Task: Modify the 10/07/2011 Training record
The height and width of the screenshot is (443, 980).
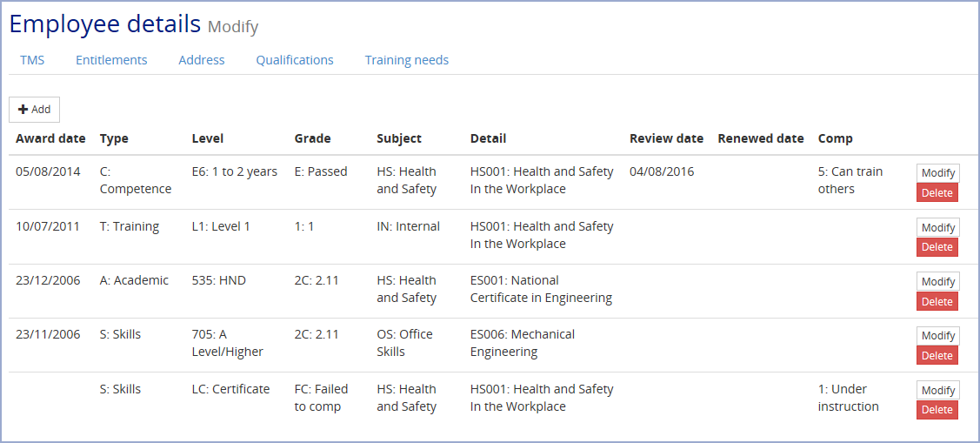Action: pos(938,228)
